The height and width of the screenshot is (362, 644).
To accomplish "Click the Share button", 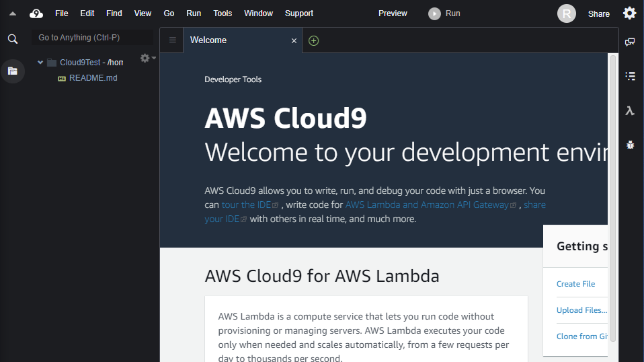I will (x=598, y=14).
